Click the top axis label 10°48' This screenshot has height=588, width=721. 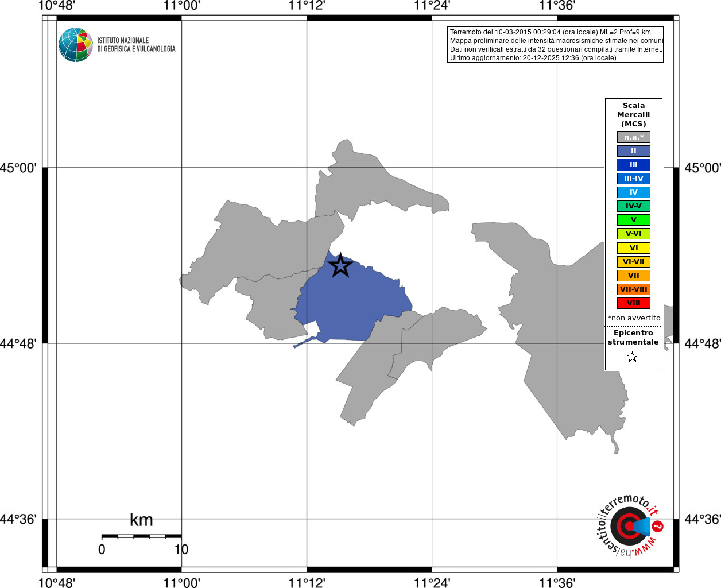(56, 6)
